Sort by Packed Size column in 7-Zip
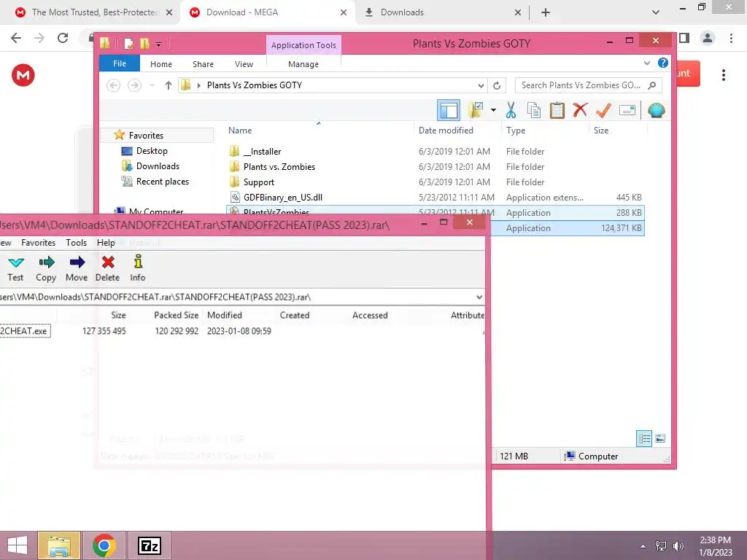This screenshot has width=747, height=560. coord(176,315)
